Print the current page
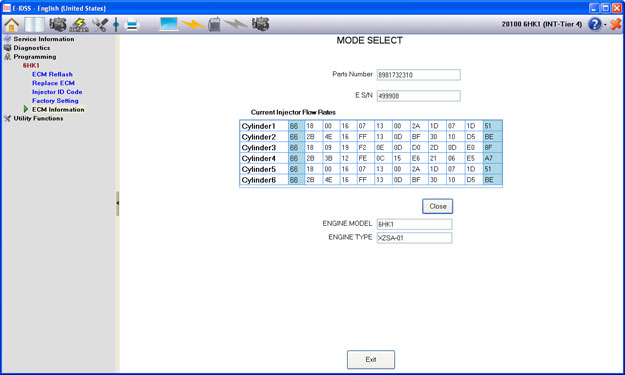 132,25
